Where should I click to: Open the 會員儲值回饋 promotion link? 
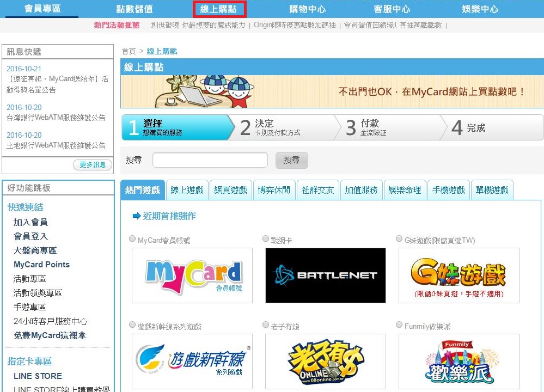(x=393, y=25)
